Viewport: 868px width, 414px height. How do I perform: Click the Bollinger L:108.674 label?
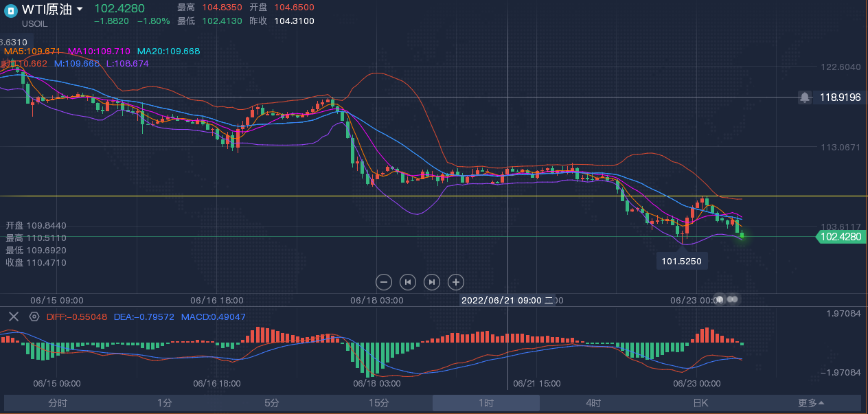(x=128, y=64)
